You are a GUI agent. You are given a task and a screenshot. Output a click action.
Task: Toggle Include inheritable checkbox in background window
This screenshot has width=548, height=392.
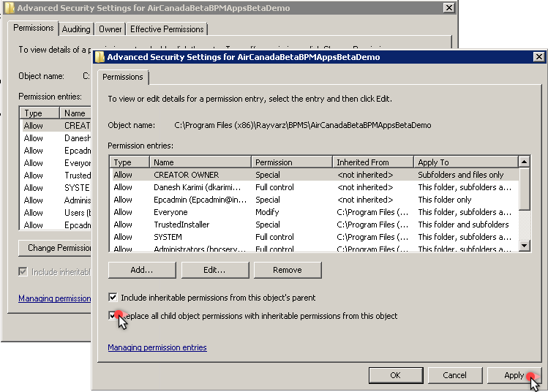[23, 271]
